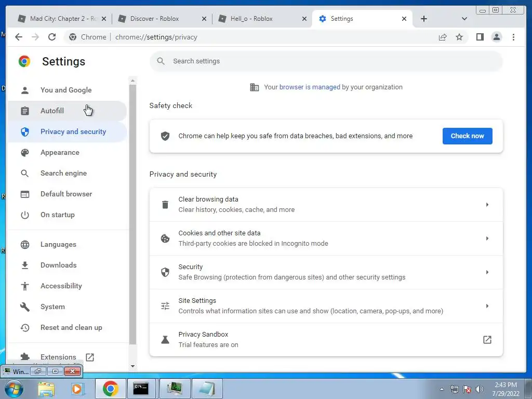
Task: Open the Chrome side panel icon
Action: [480, 37]
